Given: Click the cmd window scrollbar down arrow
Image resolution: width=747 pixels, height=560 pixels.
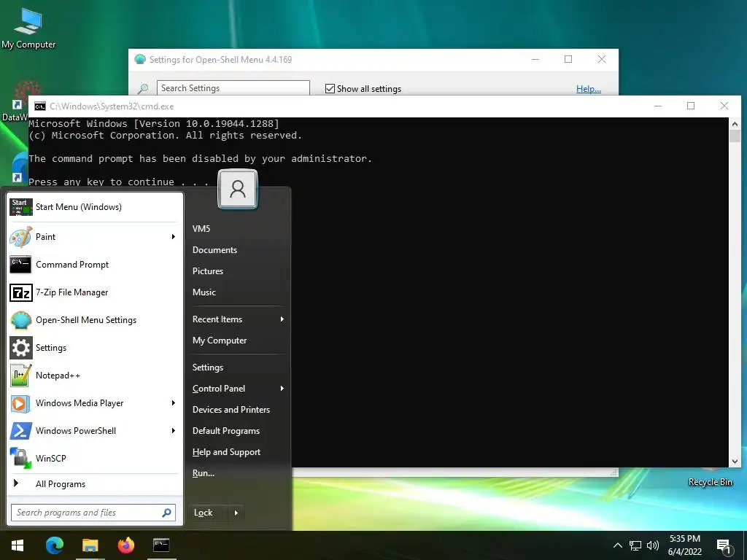Looking at the screenshot, I should point(735,461).
